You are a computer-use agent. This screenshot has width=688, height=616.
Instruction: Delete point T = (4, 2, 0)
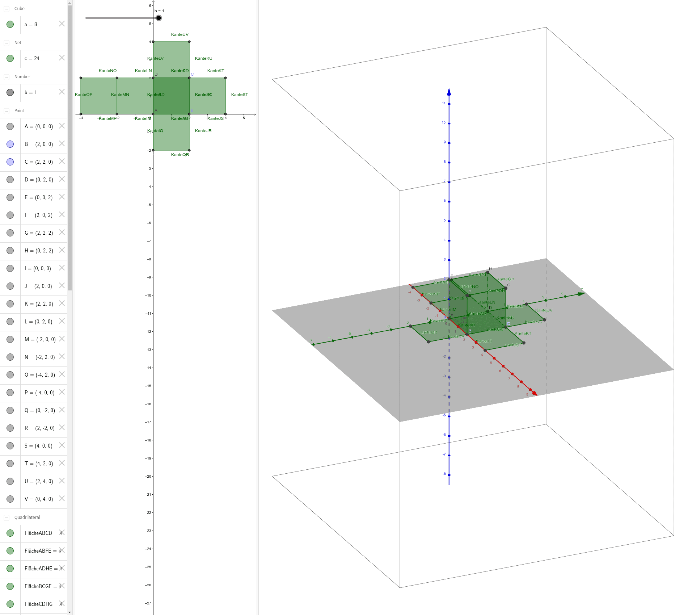click(62, 463)
